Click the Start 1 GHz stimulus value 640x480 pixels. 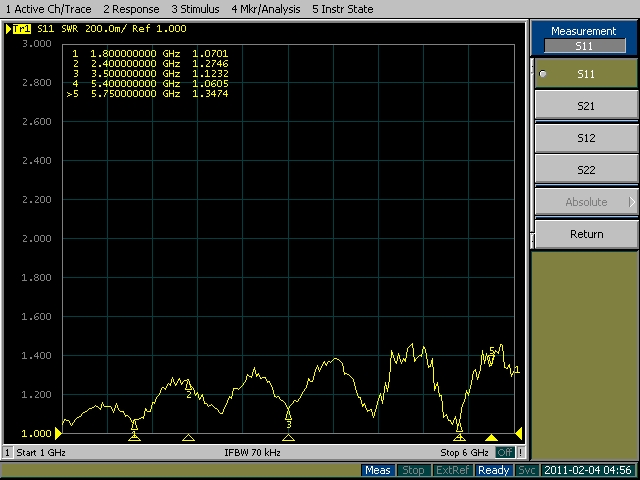(x=41, y=453)
